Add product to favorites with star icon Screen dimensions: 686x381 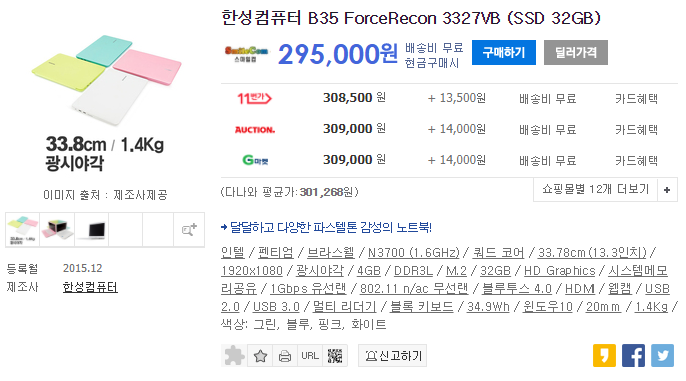pos(260,356)
